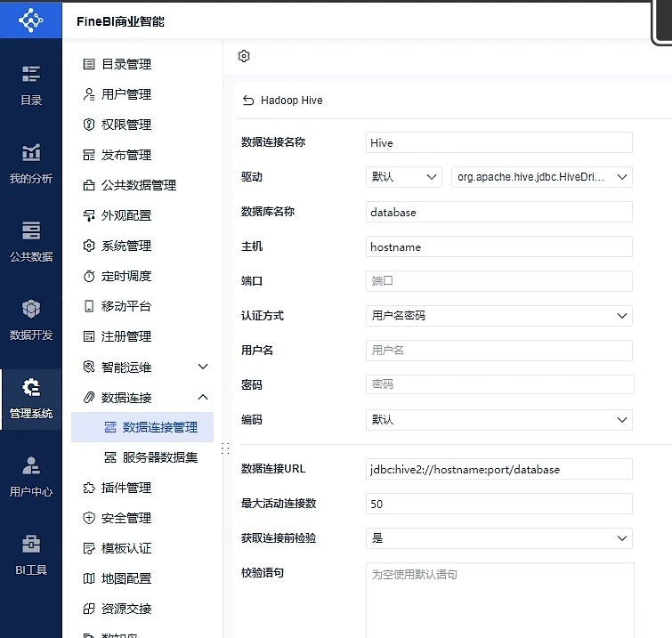Open 目录管理 menu item
This screenshot has width=672, height=638.
coord(142,64)
